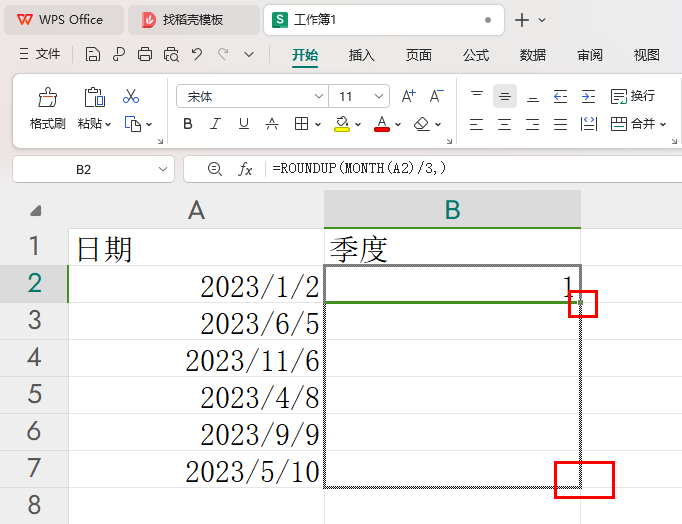
Task: Click the Merge cells (合并) button
Action: [632, 124]
